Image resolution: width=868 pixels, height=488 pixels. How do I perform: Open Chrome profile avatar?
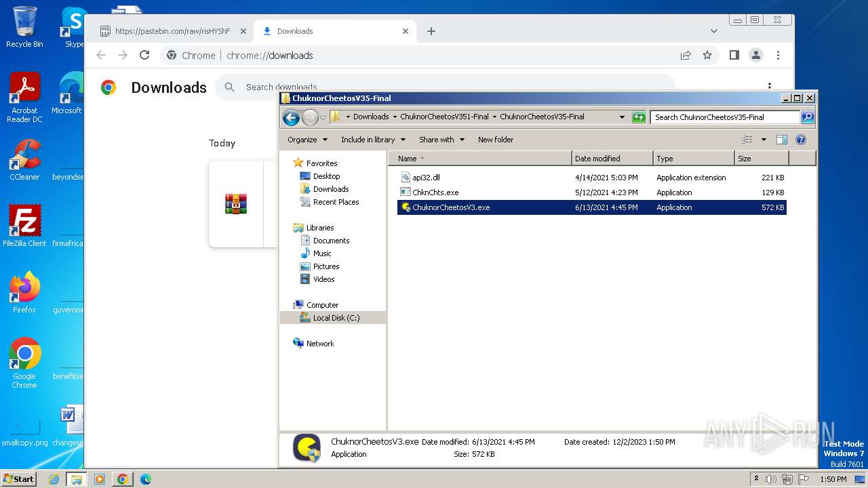756,56
